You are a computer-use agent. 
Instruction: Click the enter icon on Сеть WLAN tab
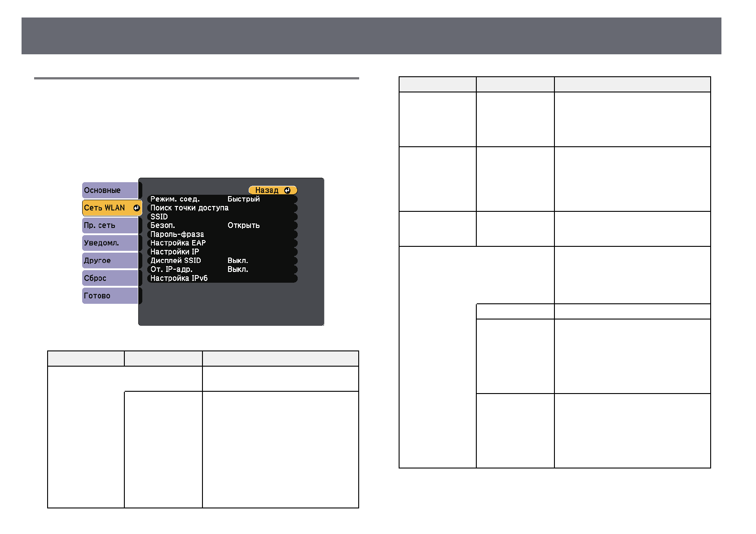pos(136,208)
